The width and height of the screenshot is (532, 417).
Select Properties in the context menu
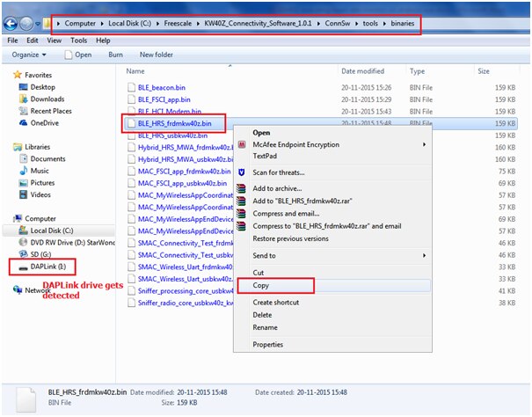click(268, 344)
